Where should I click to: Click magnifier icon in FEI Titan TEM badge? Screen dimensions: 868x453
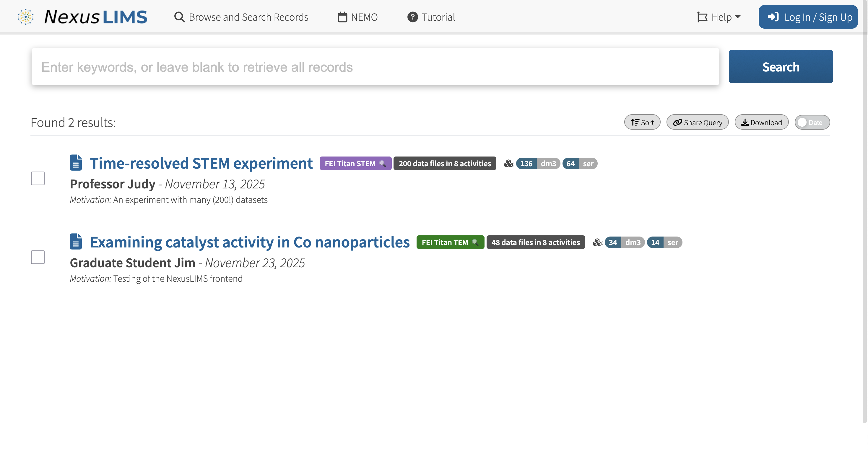[475, 242]
